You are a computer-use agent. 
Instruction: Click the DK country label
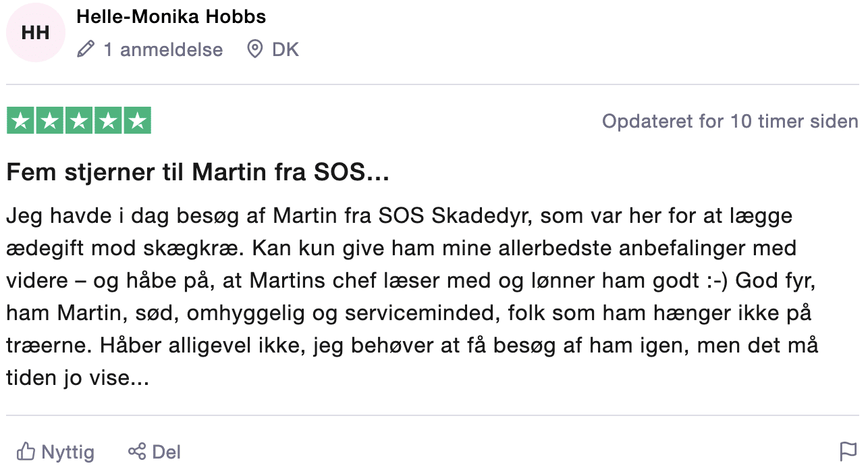click(x=286, y=49)
